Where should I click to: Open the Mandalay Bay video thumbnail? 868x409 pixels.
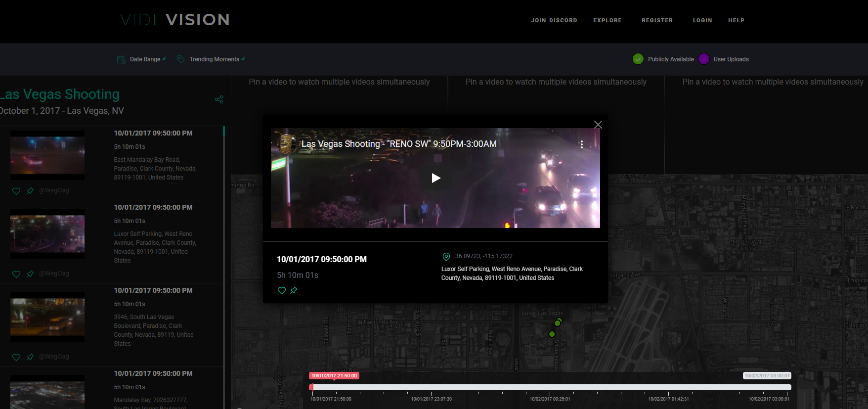tap(47, 392)
